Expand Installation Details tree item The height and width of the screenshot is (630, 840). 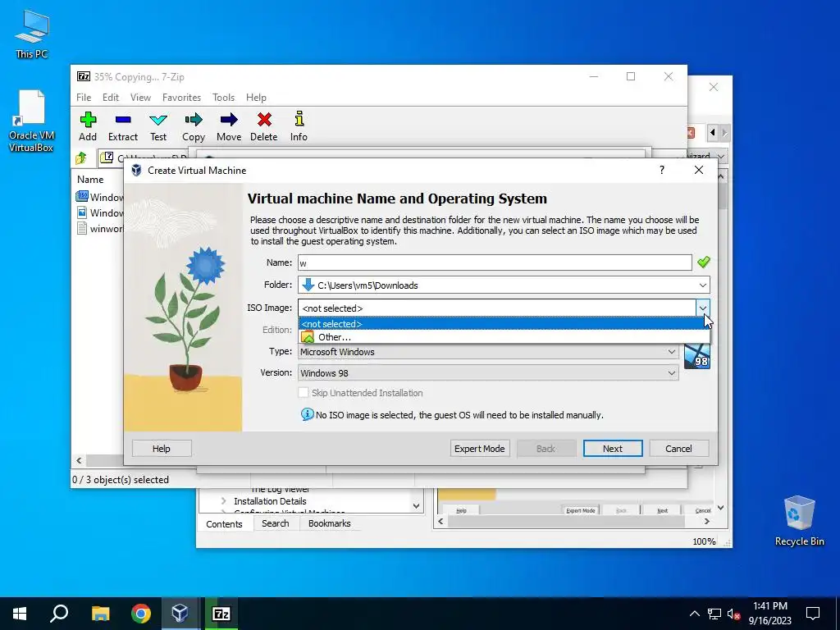223,501
